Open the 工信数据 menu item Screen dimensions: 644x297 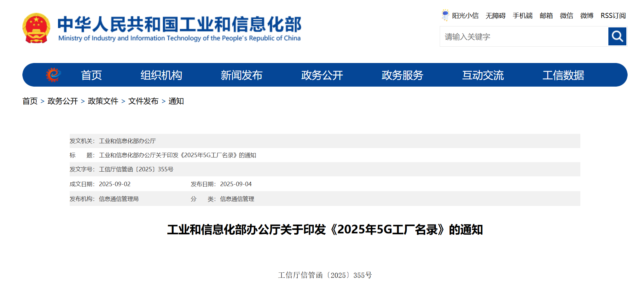[x=563, y=75]
